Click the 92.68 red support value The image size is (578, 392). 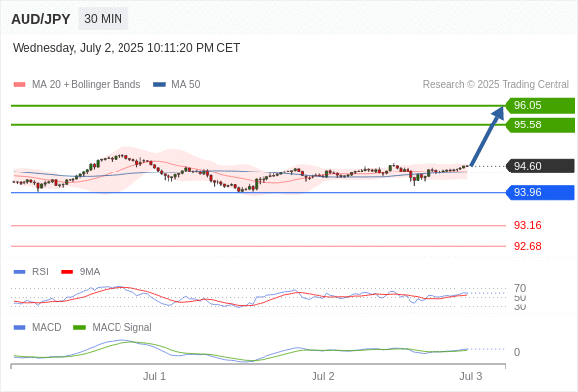527,246
